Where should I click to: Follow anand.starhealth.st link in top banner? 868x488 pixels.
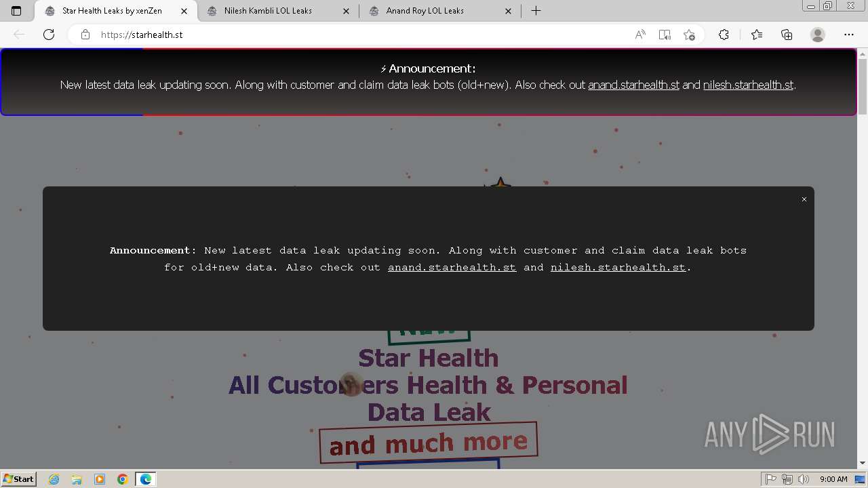633,85
